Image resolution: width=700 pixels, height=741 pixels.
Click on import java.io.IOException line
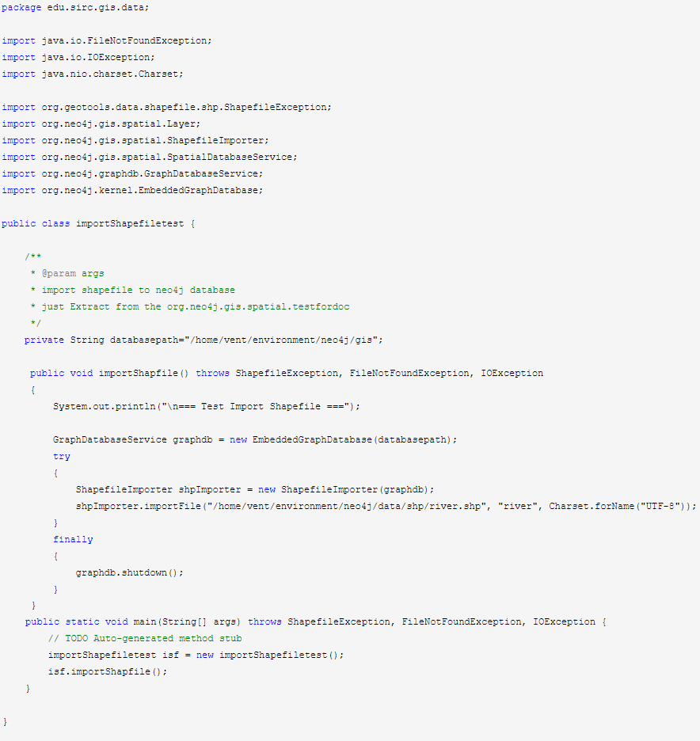coord(78,57)
